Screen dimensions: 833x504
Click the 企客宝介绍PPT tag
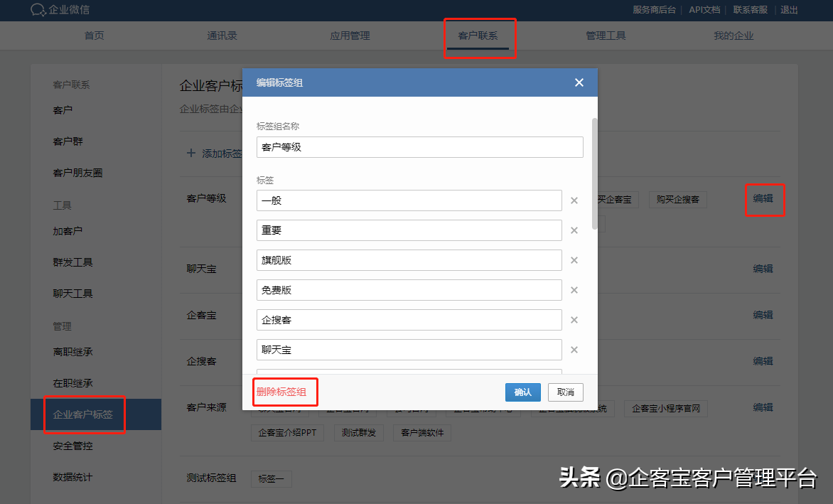click(x=287, y=433)
